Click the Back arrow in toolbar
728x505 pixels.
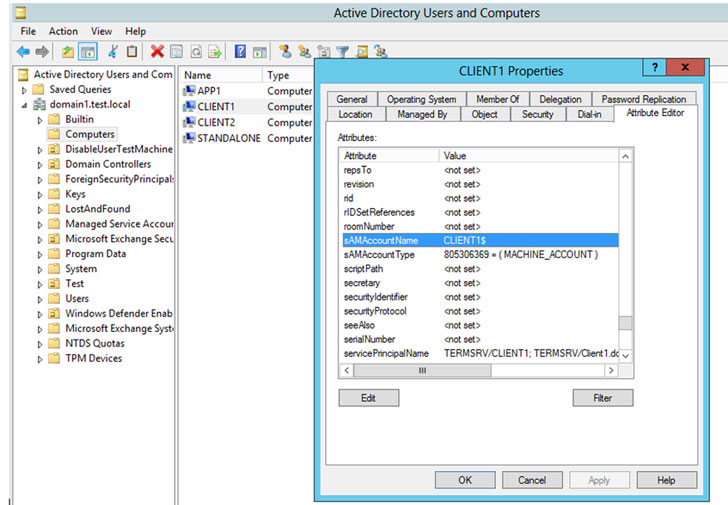click(x=23, y=51)
